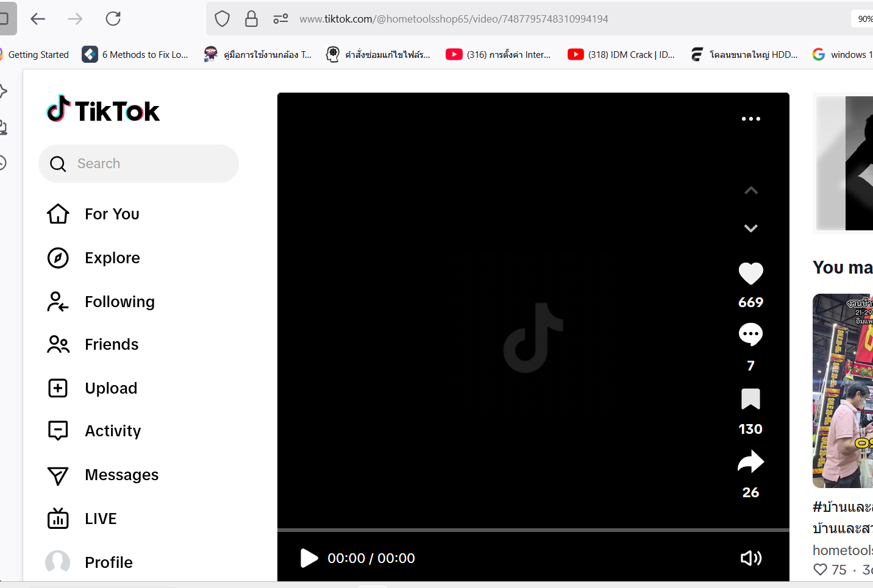Open '6 Methods to Fix Lo...' bookmark
This screenshot has height=588, width=873.
coord(135,54)
